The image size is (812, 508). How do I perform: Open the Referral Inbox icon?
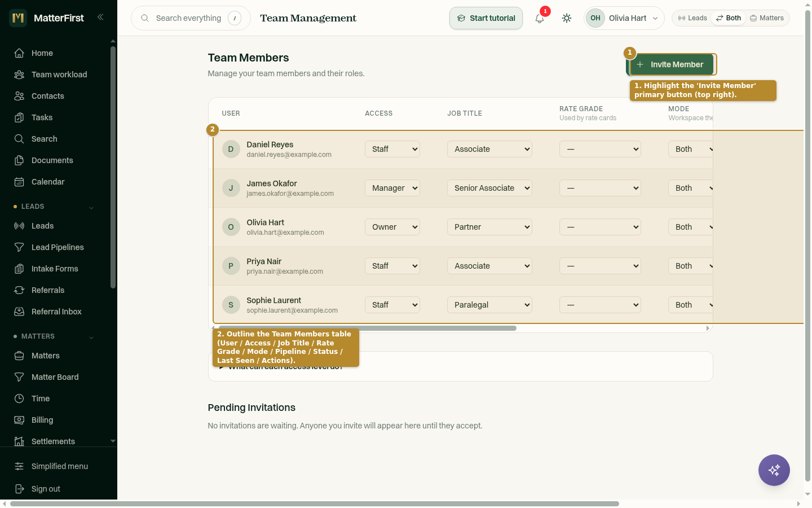click(x=19, y=312)
